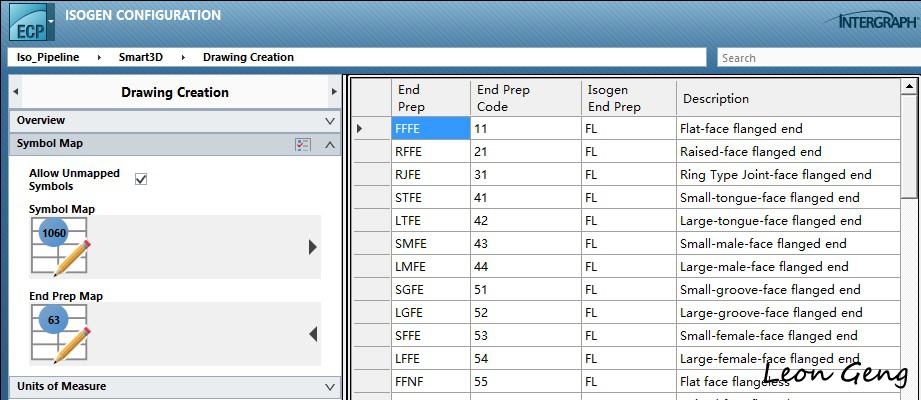Screen dimensions: 921x400
Task: Click End Prep Code cell 42
Action: (x=526, y=221)
